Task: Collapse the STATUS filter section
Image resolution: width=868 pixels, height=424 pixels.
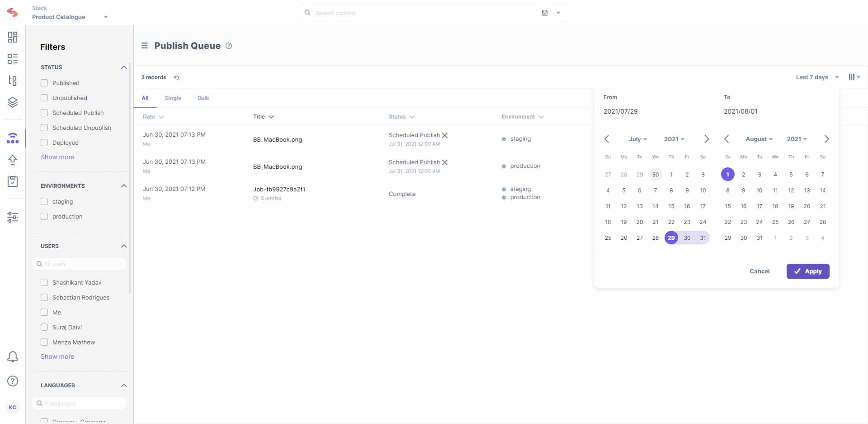Action: click(x=124, y=67)
